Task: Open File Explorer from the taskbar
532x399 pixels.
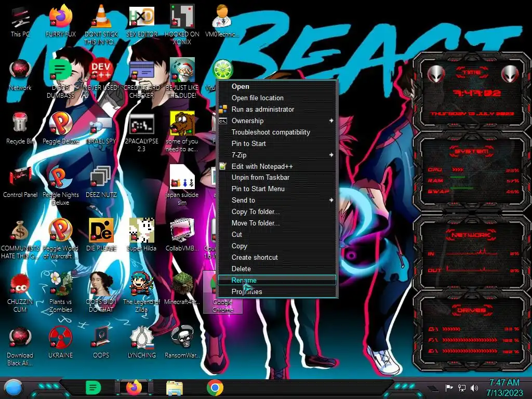Action: click(175, 388)
